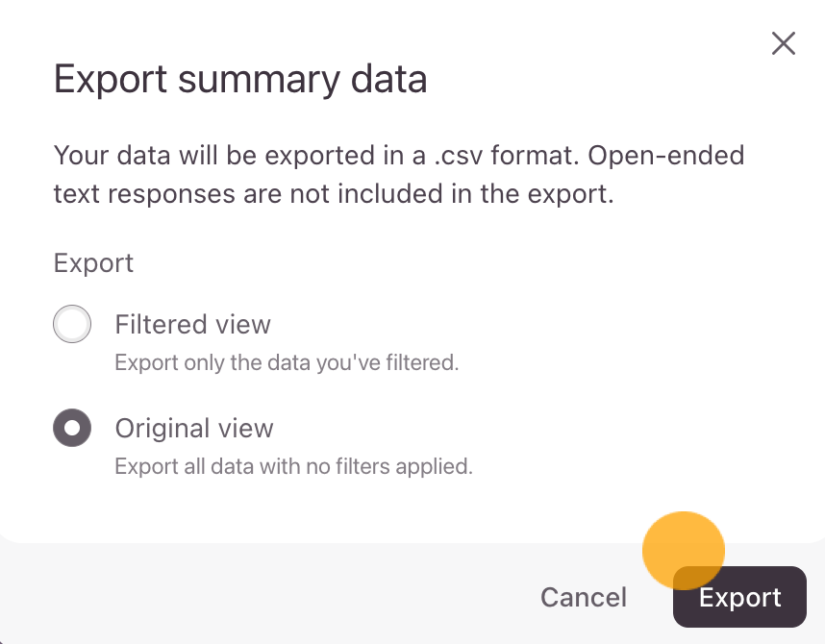825x644 pixels.
Task: Click "Export all data with no filters" text
Action: pyautogui.click(x=293, y=467)
